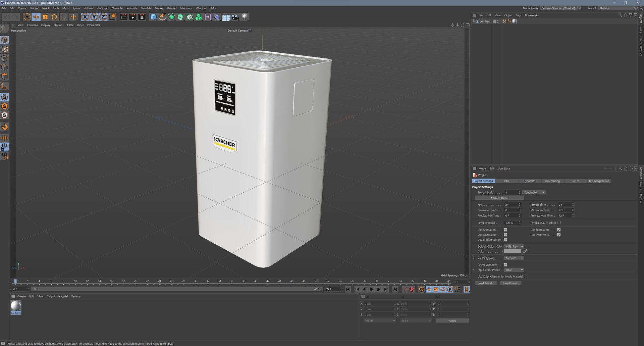Click the Load Preset button

(486, 284)
